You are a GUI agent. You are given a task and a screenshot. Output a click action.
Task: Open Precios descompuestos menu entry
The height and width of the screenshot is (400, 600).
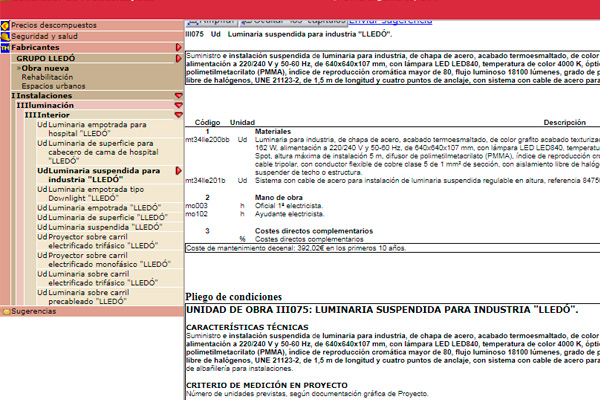click(x=54, y=25)
